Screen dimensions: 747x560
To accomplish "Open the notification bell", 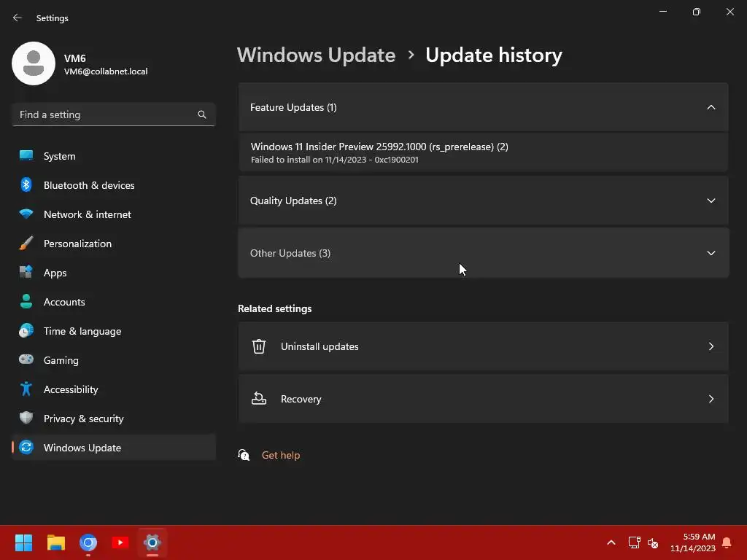I will click(x=727, y=542).
